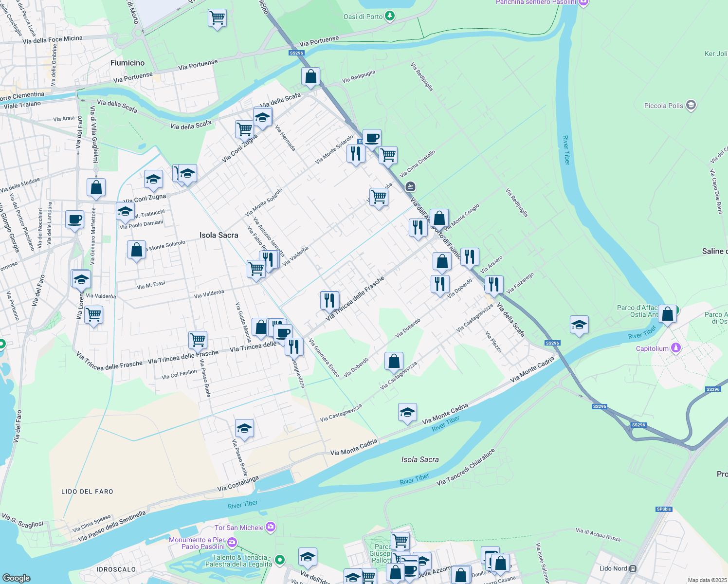Click the ferry marker on Via dell'Aeroporto di Fiumicino
Image resolution: width=728 pixels, height=584 pixels.
pyautogui.click(x=410, y=185)
